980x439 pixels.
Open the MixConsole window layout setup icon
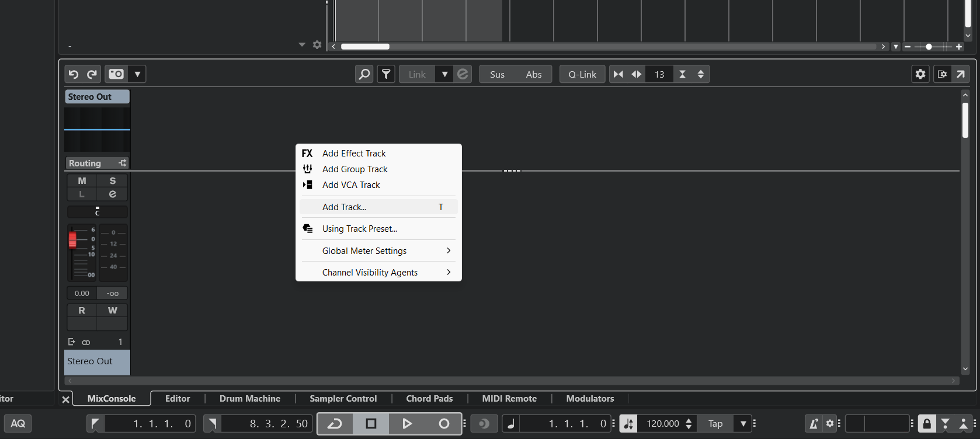coord(942,74)
